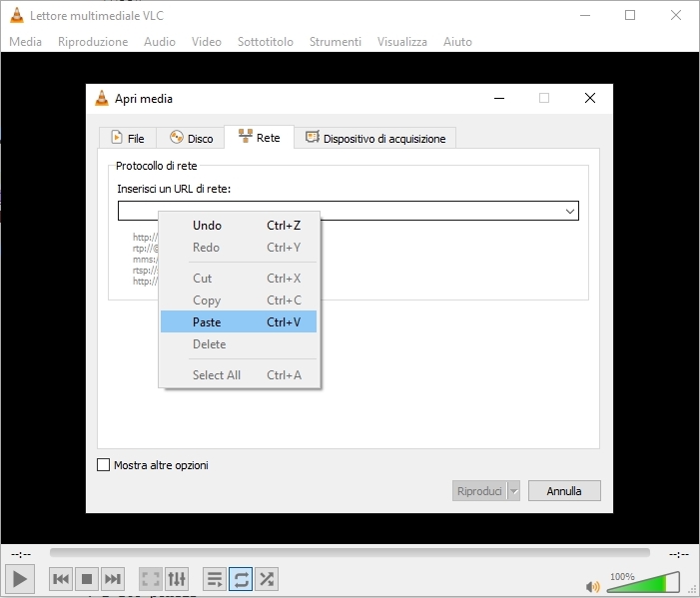Open the Riproduzione menu

[x=93, y=42]
